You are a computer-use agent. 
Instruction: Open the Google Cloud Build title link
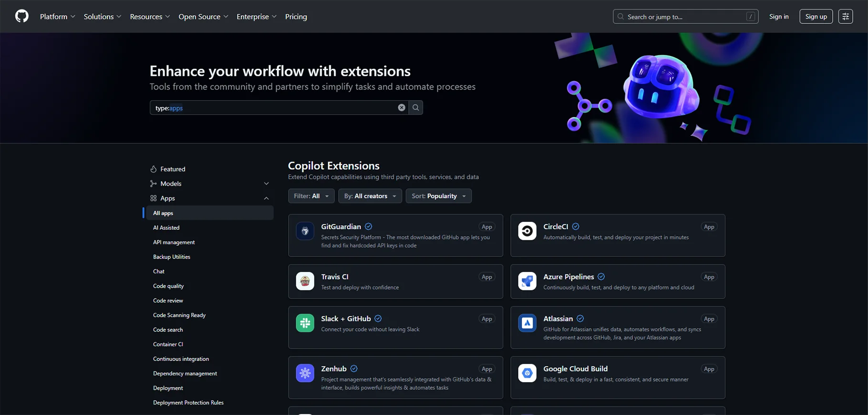pos(575,369)
